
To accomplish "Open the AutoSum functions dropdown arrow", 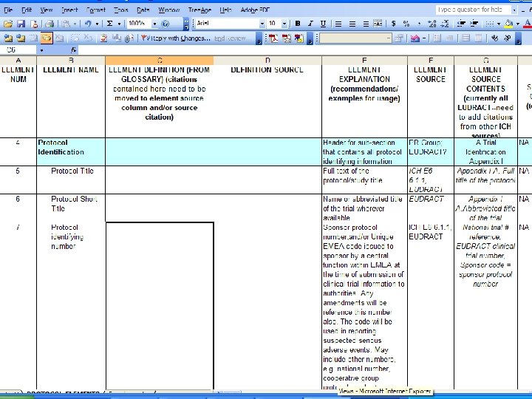I will coord(119,24).
